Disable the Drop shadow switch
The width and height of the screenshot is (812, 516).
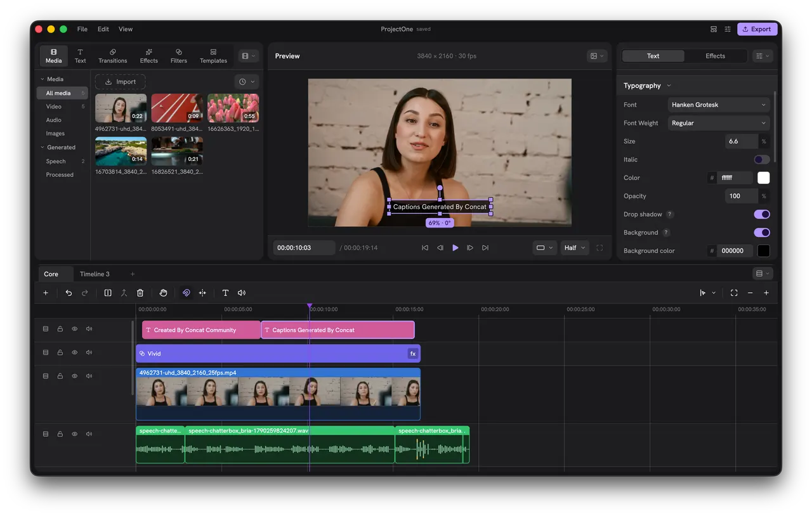761,214
